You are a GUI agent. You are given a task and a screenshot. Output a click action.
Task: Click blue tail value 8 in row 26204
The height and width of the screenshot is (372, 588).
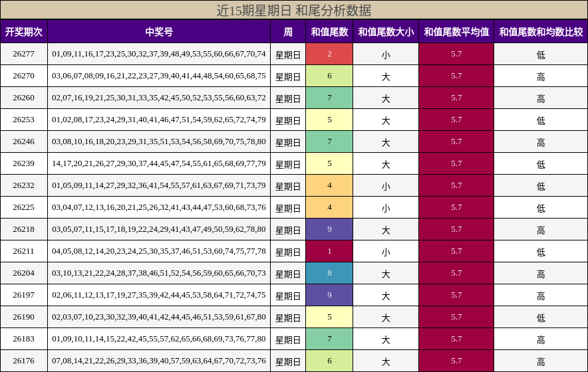[329, 273]
